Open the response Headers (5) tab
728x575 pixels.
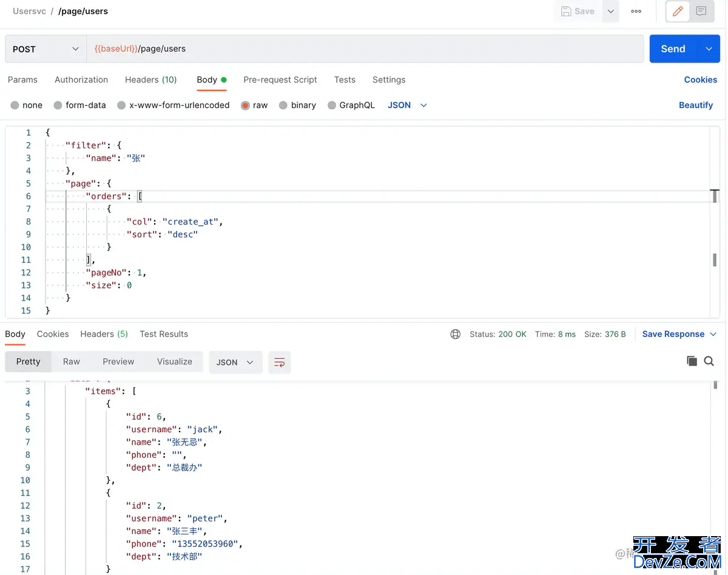(x=104, y=334)
